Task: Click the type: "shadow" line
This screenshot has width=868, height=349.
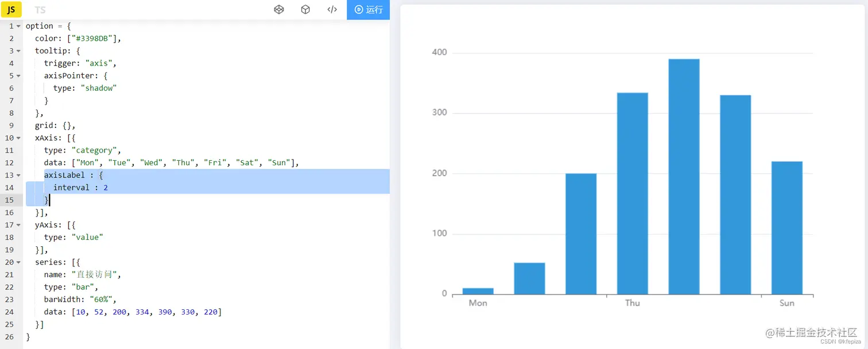Action: [85, 88]
